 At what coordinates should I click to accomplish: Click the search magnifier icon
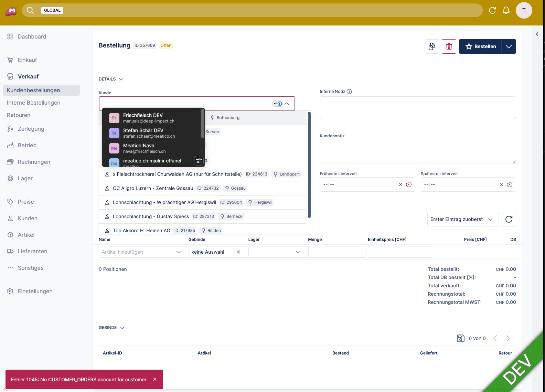tap(30, 10)
